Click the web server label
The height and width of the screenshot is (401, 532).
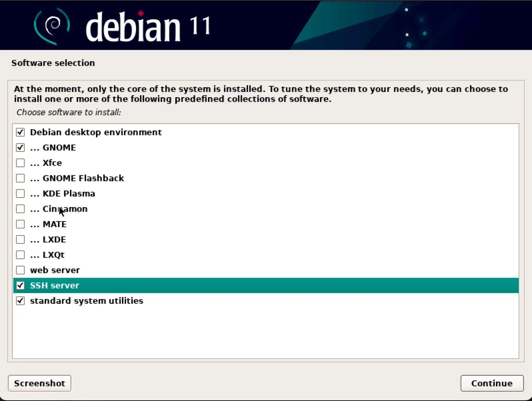(x=55, y=270)
